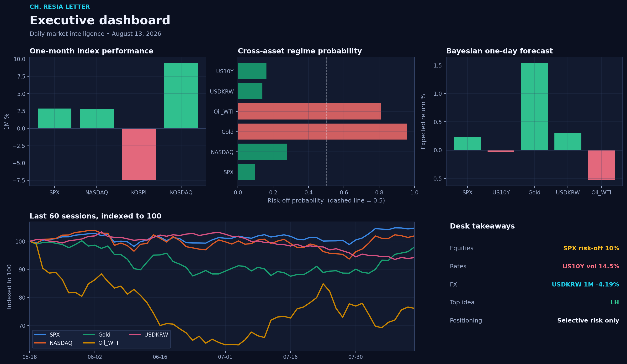Click the red KOSPI bar in one-month chart
This screenshot has width=627, height=364.
coord(139,154)
